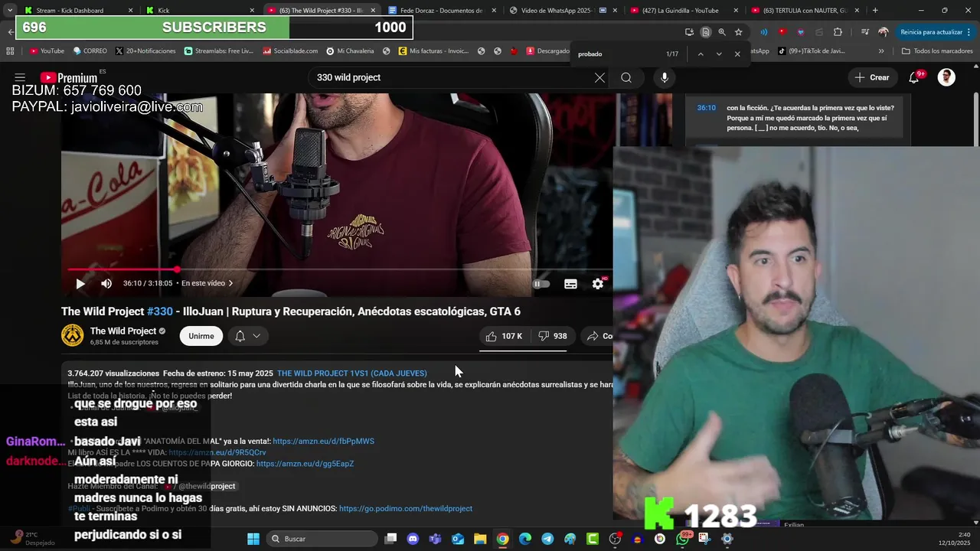The height and width of the screenshot is (551, 980).
Task: Switch to TERTULIA con NAUTER tab
Action: pyautogui.click(x=806, y=11)
